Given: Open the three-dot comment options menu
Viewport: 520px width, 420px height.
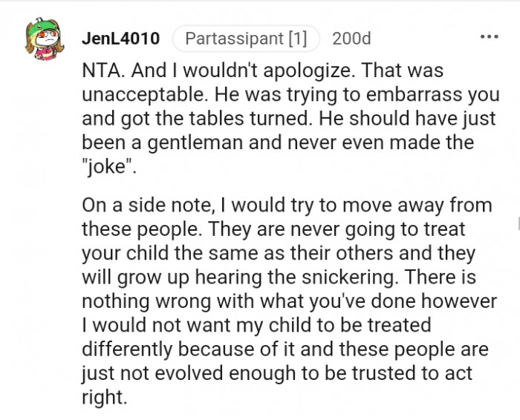Looking at the screenshot, I should click(x=489, y=37).
